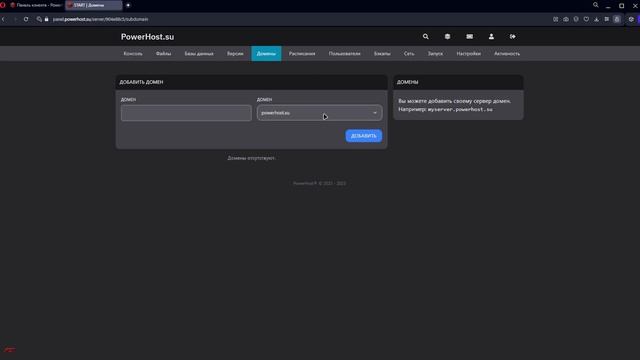Click the 'myserver.powerhost.su' example text

(460, 109)
